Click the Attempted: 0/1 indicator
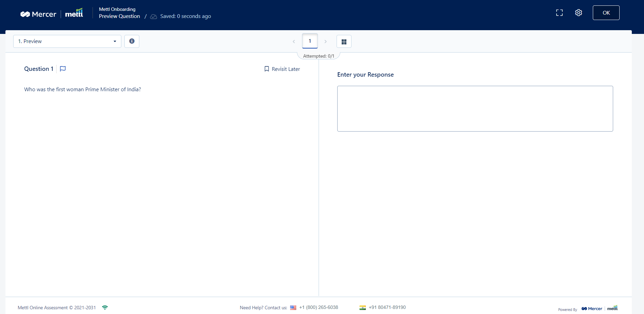The image size is (644, 314). click(x=318, y=56)
